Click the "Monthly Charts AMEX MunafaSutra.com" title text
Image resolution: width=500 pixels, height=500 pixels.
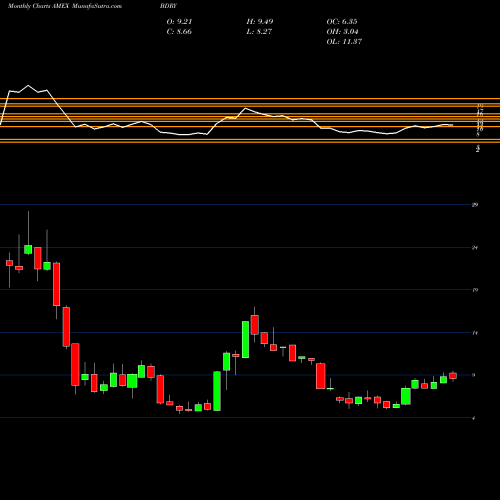65,6
